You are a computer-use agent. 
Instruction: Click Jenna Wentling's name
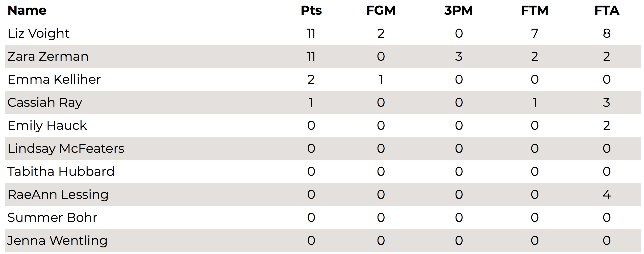pos(57,241)
